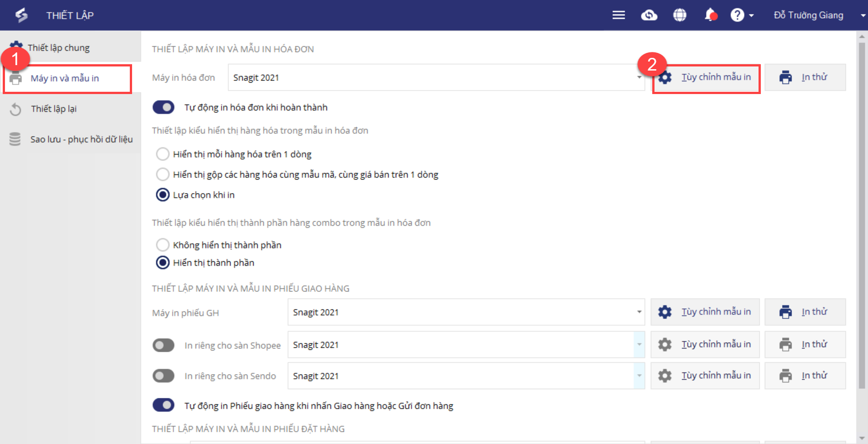Click text Thiết lập kiểu hiển thị hàng hóa

coord(260,131)
